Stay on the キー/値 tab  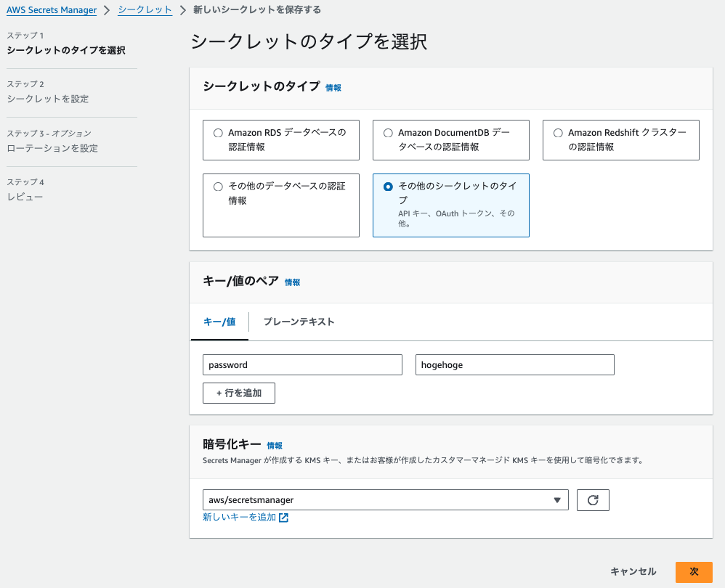click(x=219, y=322)
